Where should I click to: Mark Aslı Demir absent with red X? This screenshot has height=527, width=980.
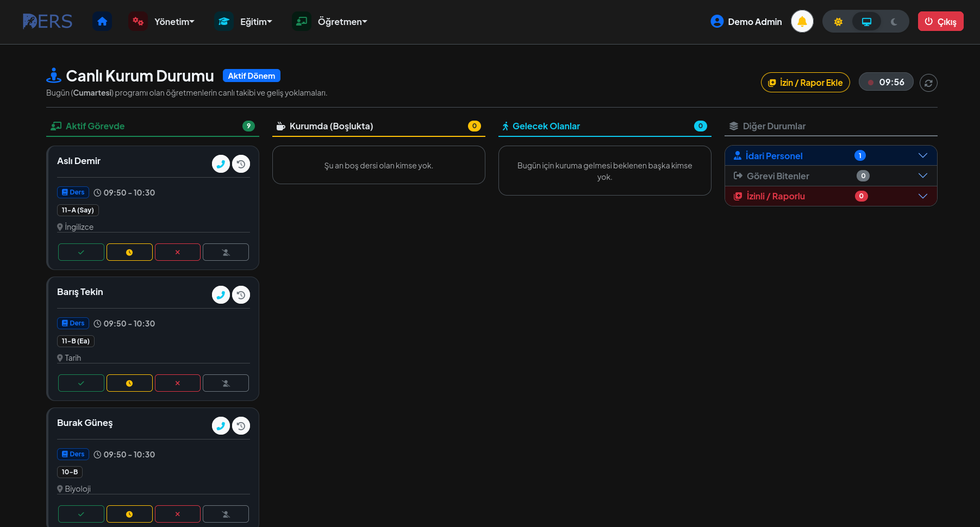[178, 252]
